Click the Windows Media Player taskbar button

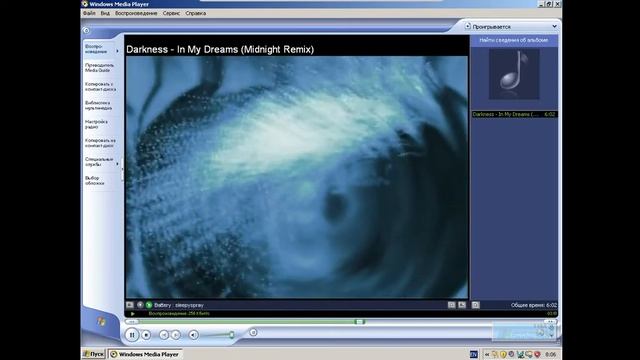tap(145, 354)
